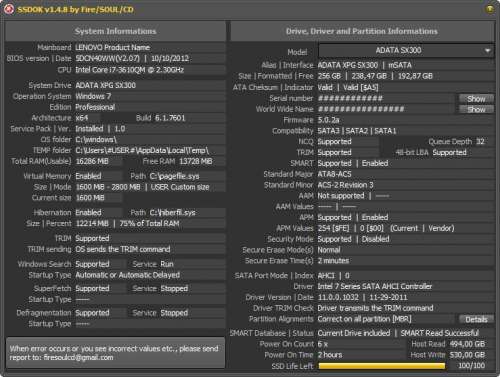Select the TEMP folder path value
The image size is (500, 377).
(x=142, y=150)
